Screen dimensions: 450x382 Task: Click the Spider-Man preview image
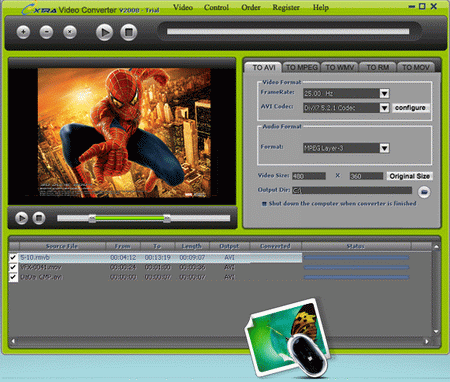(x=124, y=133)
